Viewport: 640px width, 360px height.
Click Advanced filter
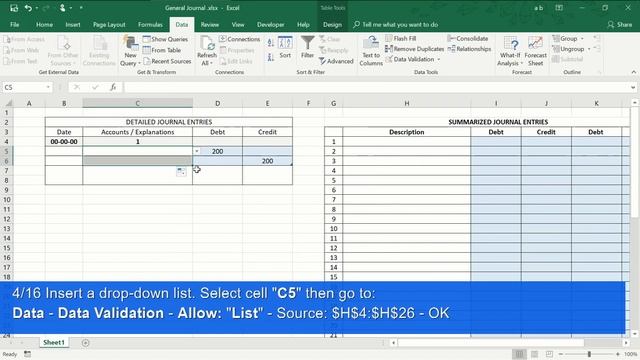(336, 61)
